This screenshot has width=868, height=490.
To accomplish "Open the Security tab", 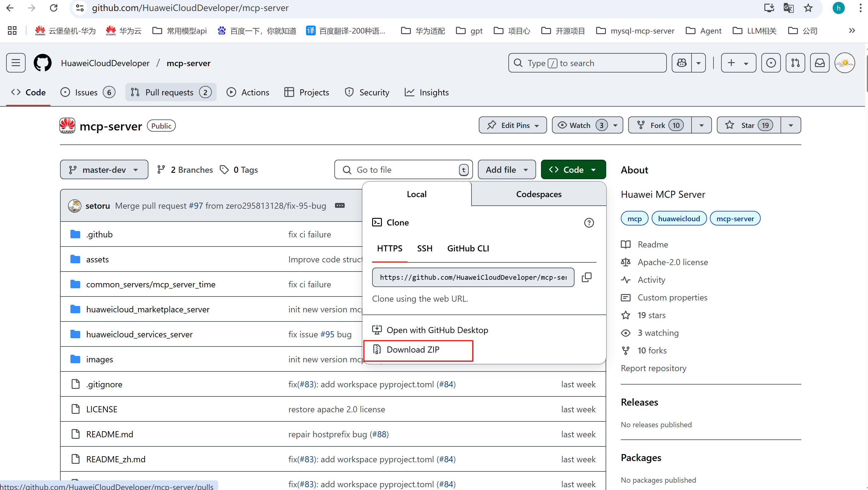I will [x=367, y=92].
